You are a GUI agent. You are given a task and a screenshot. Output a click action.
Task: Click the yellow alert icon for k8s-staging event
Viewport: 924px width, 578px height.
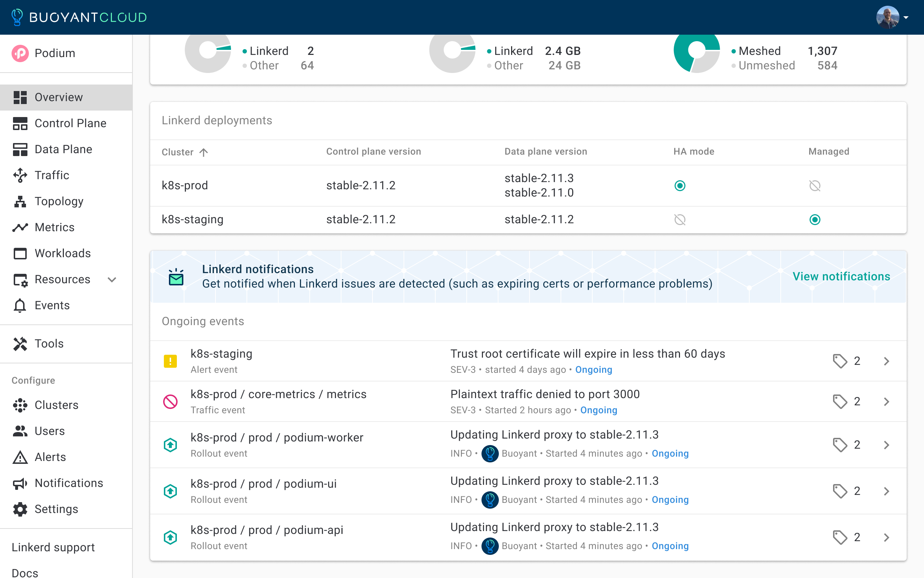click(x=170, y=361)
